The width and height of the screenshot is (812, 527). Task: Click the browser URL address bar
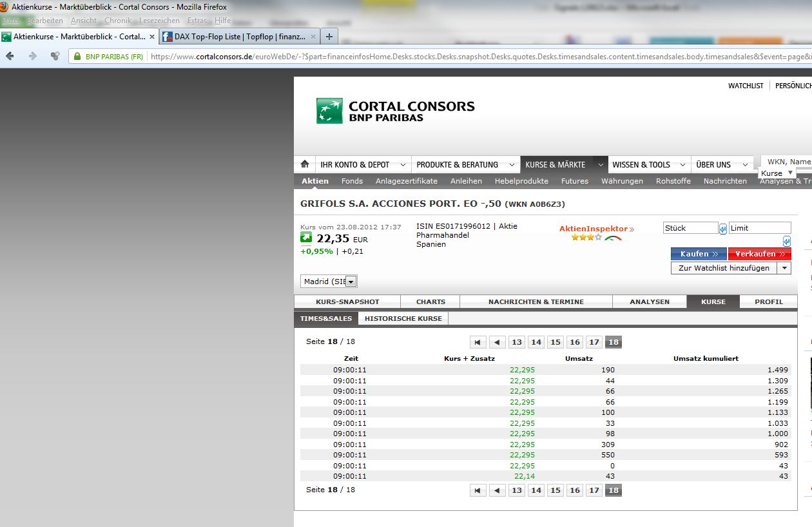click(x=480, y=57)
